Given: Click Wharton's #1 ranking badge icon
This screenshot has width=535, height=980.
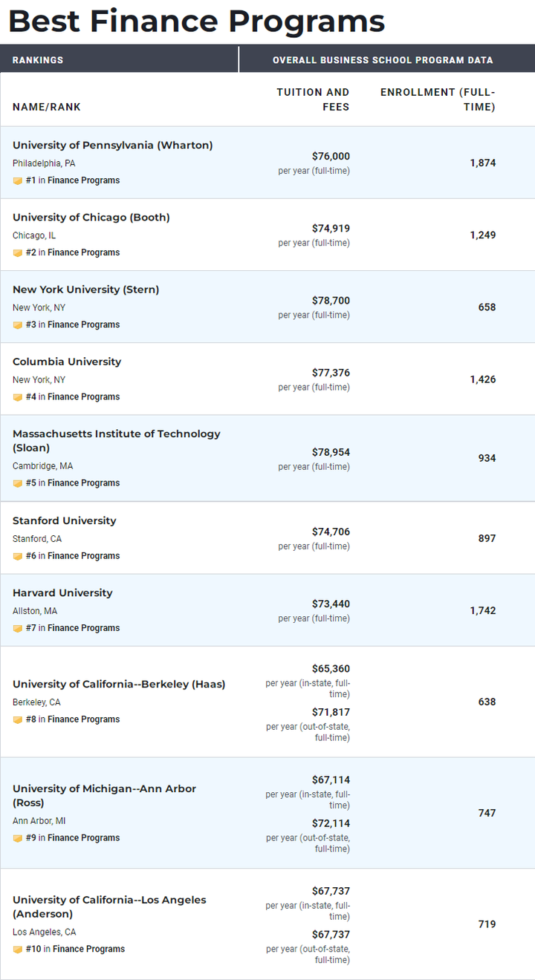Looking at the screenshot, I should click(x=17, y=180).
